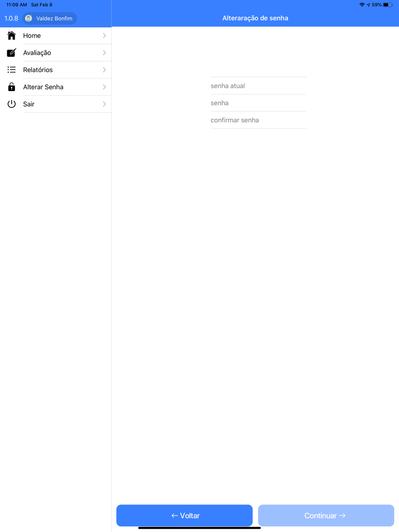Click the Continuar button

(x=326, y=516)
